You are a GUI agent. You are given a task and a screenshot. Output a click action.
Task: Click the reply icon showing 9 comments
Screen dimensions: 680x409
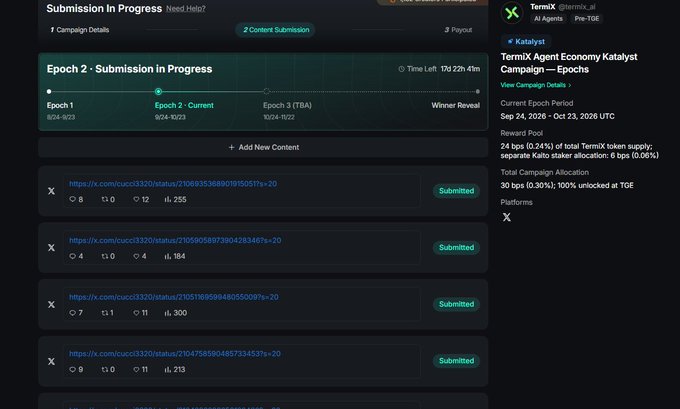click(72, 370)
